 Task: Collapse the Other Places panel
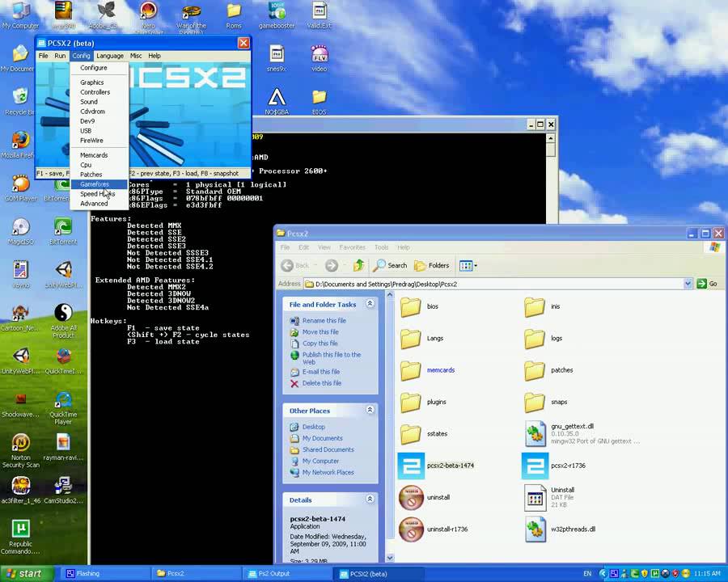370,410
